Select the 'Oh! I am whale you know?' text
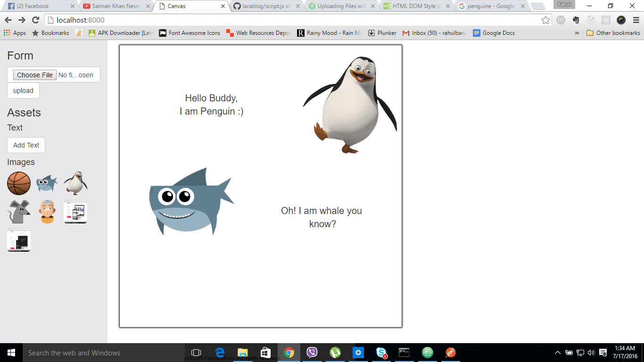Screen dimensions: 644x362 (x=322, y=217)
